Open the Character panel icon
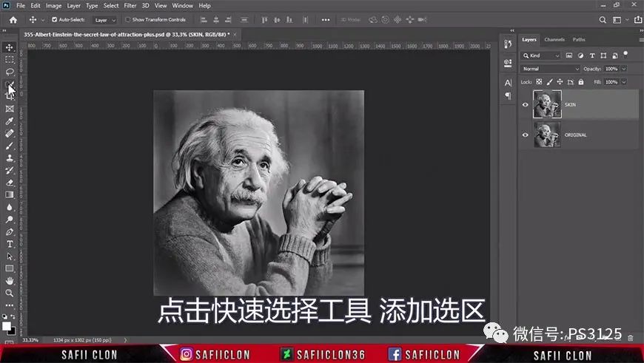 508,83
